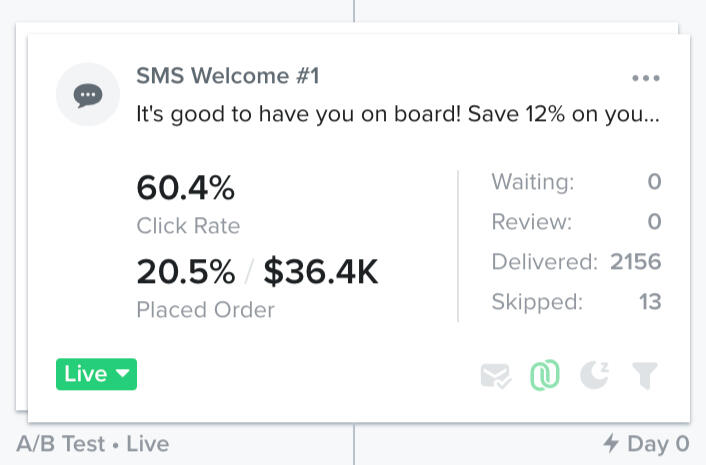Click the A/B Test Live label
Screen dimensions: 706x465
coord(93,443)
